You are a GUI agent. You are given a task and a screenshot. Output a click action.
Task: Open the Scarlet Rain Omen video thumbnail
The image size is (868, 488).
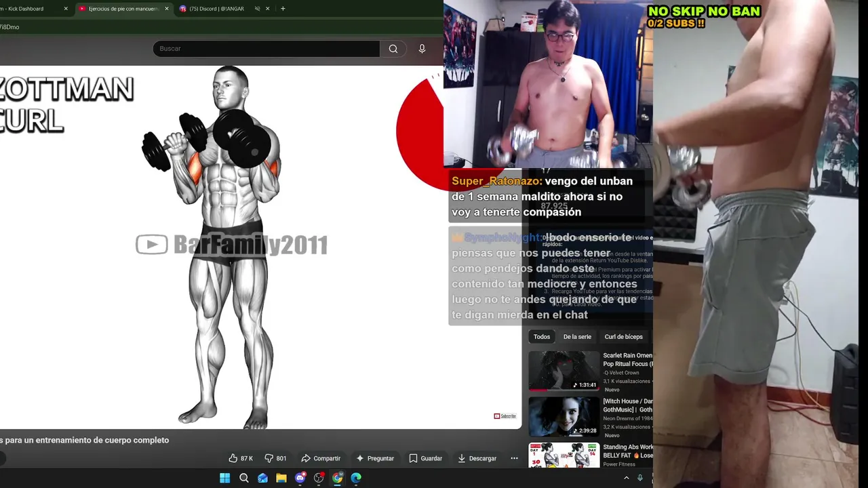click(x=564, y=371)
